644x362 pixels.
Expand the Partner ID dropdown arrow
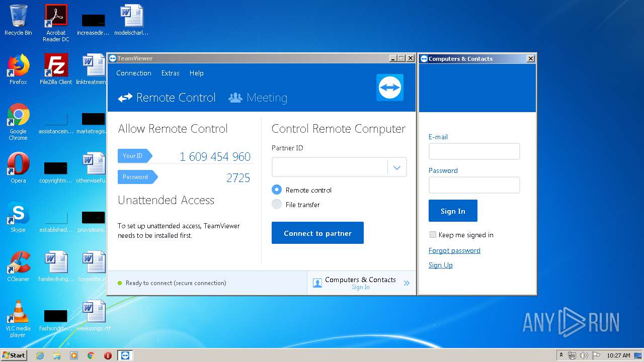[x=397, y=167]
